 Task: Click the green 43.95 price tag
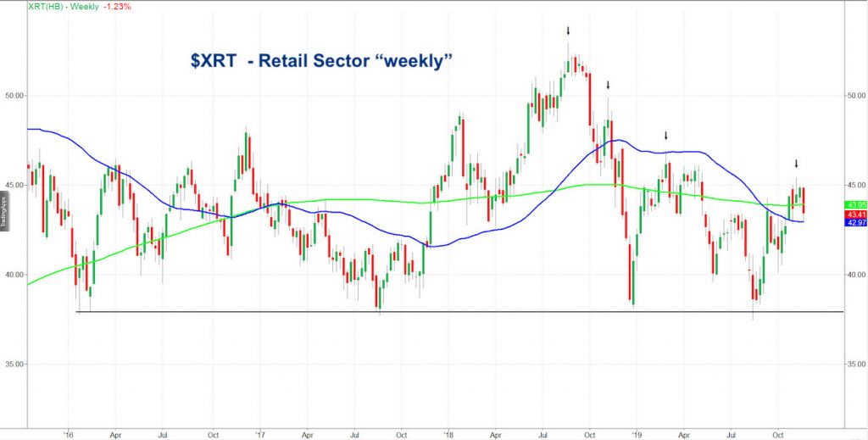(x=854, y=205)
